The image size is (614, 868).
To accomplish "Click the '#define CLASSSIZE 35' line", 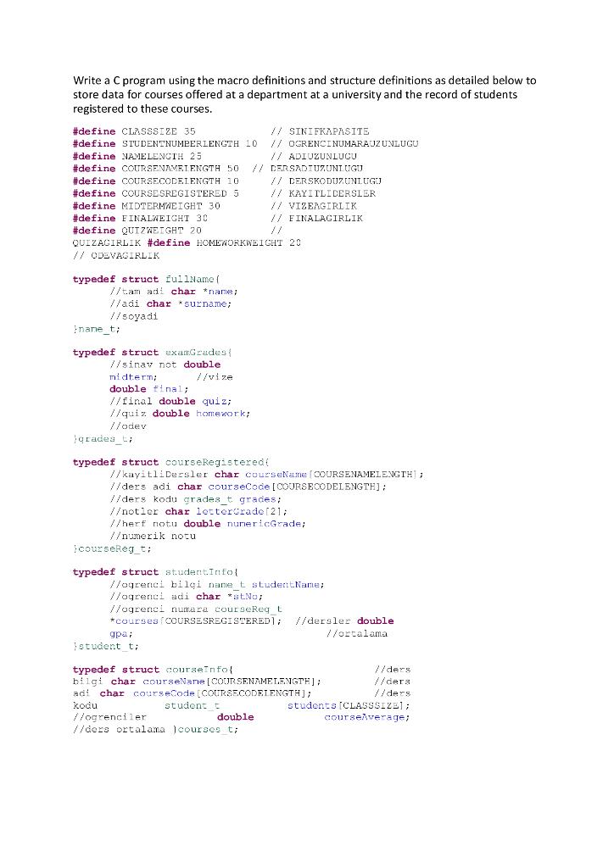I will pos(134,131).
